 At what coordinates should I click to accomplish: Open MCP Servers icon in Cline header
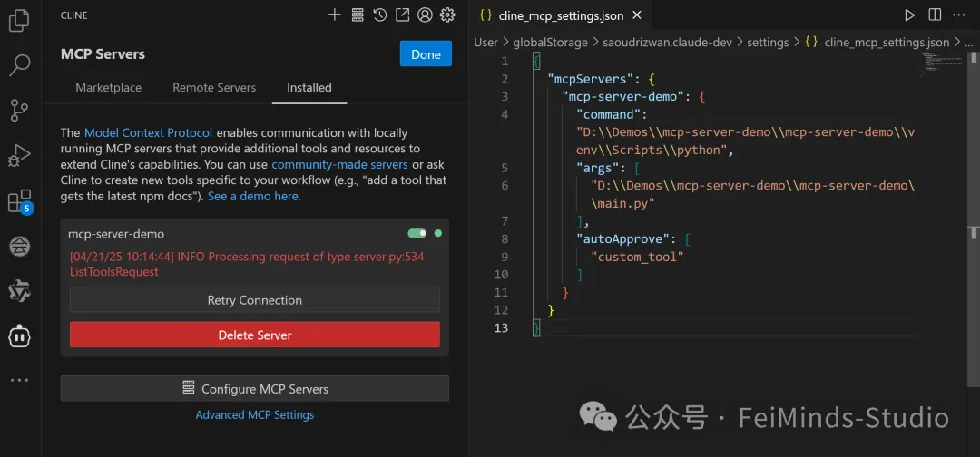[358, 15]
